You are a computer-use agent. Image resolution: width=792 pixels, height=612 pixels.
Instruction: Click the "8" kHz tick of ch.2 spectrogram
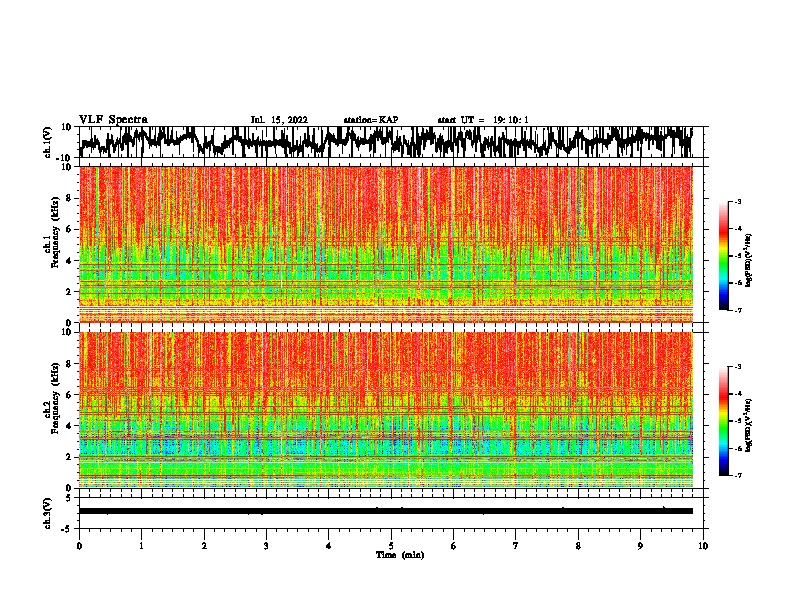[69, 364]
